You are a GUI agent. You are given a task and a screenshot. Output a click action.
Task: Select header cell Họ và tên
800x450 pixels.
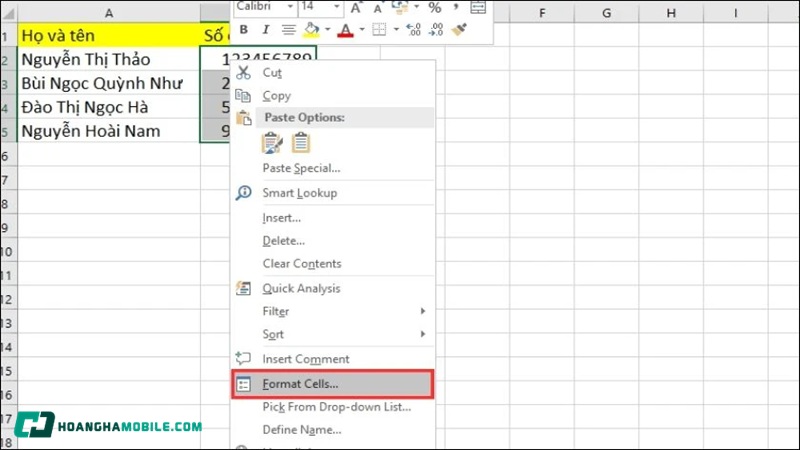pos(109,35)
